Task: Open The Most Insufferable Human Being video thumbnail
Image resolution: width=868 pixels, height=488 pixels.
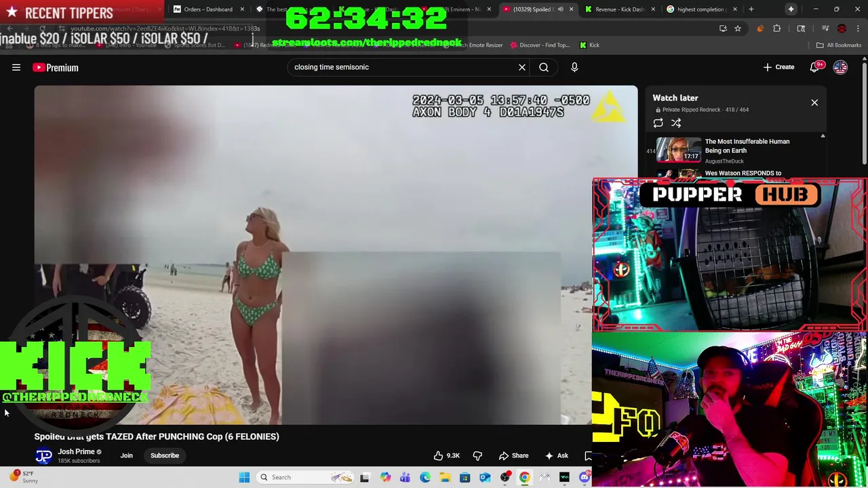Action: click(679, 150)
